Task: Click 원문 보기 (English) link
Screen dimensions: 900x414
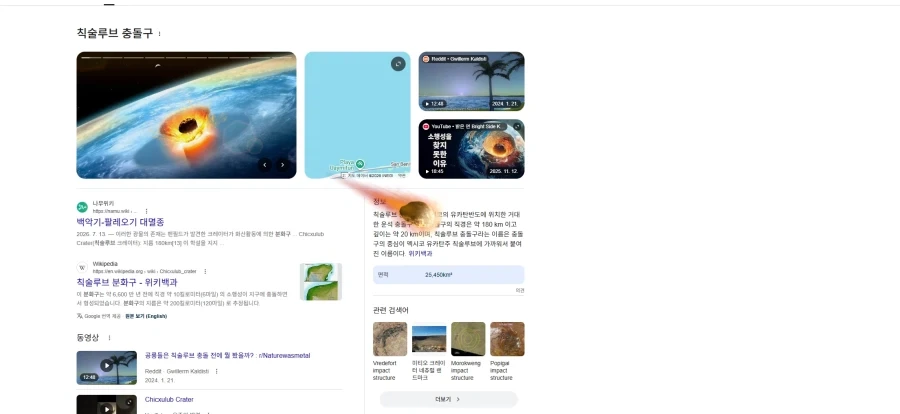Action: [x=146, y=316]
